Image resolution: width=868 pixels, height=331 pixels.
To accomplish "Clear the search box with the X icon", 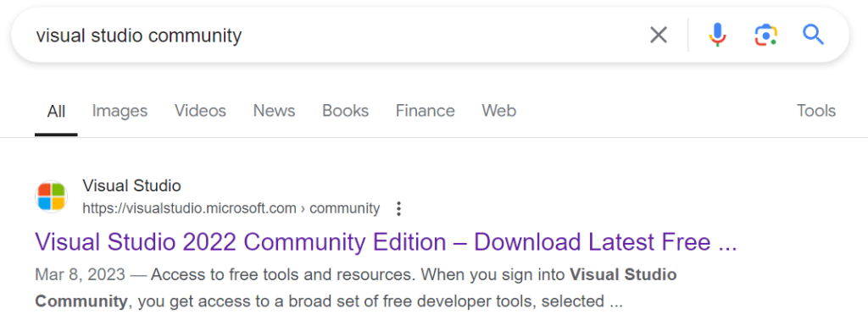I will click(658, 36).
